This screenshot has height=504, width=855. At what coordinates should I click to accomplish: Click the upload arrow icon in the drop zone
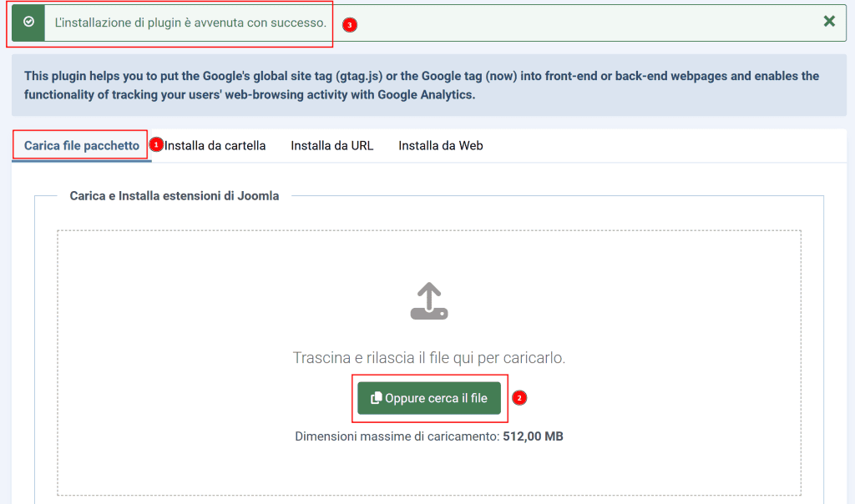(x=429, y=300)
